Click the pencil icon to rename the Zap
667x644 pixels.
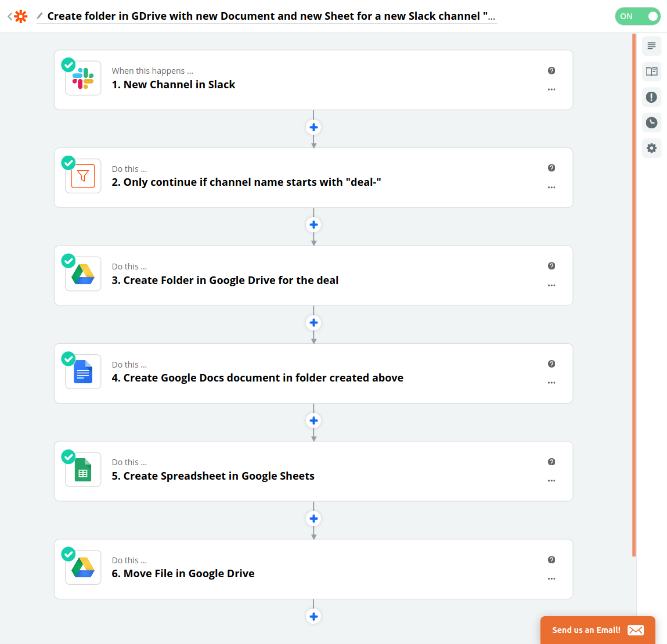(39, 16)
